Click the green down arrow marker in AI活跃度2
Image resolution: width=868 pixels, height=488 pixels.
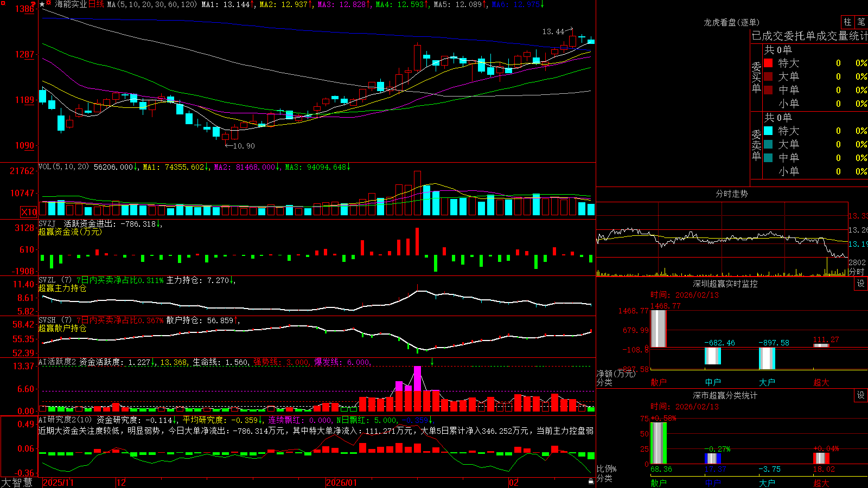tap(432, 362)
